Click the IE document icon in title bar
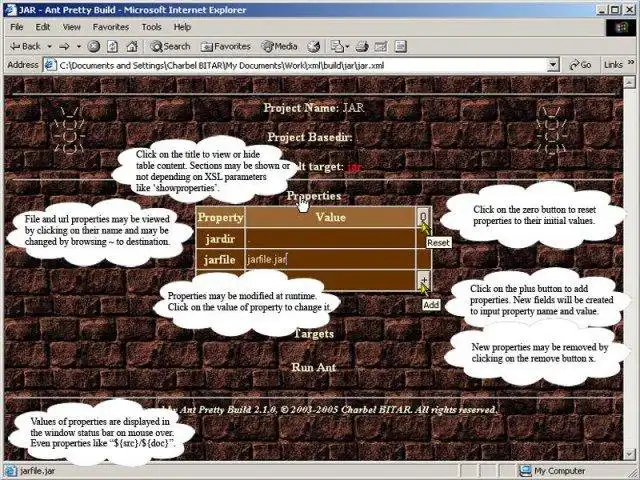This screenshot has width=640, height=480. 11,9
